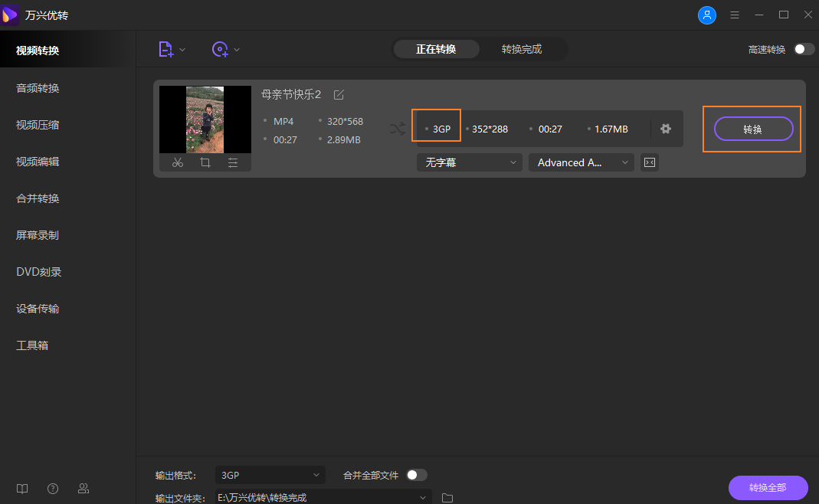819x504 pixels.
Task: Open output settings via the gear icon
Action: coord(665,129)
